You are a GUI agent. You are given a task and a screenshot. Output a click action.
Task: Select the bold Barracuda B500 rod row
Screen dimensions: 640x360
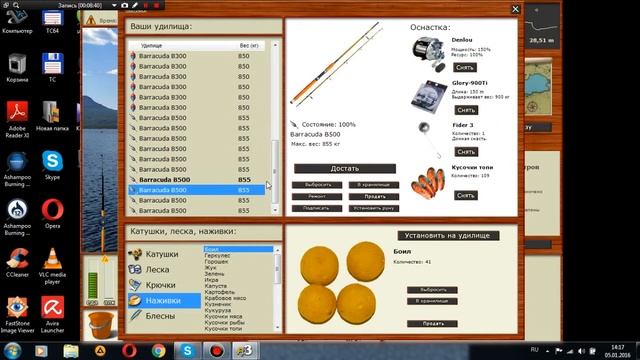[x=196, y=180]
